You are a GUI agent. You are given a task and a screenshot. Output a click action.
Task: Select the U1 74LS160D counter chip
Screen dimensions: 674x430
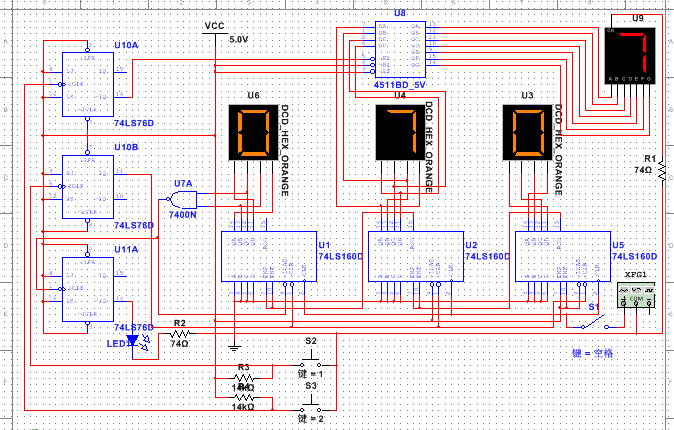pos(269,257)
